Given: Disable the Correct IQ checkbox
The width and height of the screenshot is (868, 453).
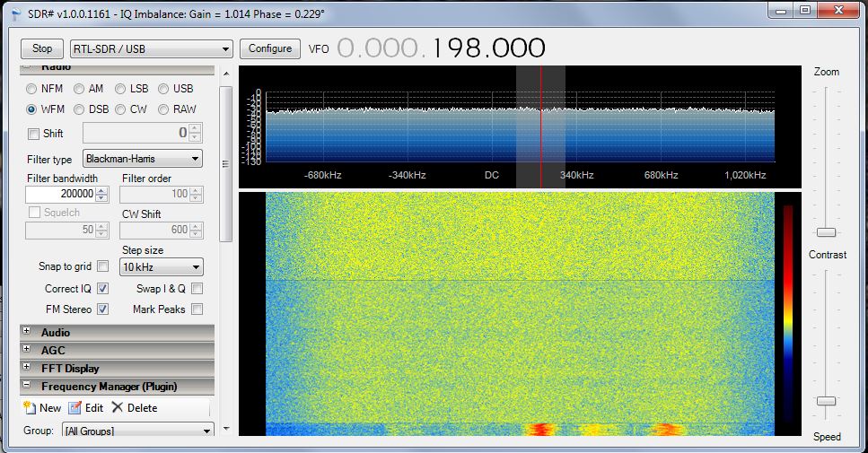Looking at the screenshot, I should tap(102, 289).
